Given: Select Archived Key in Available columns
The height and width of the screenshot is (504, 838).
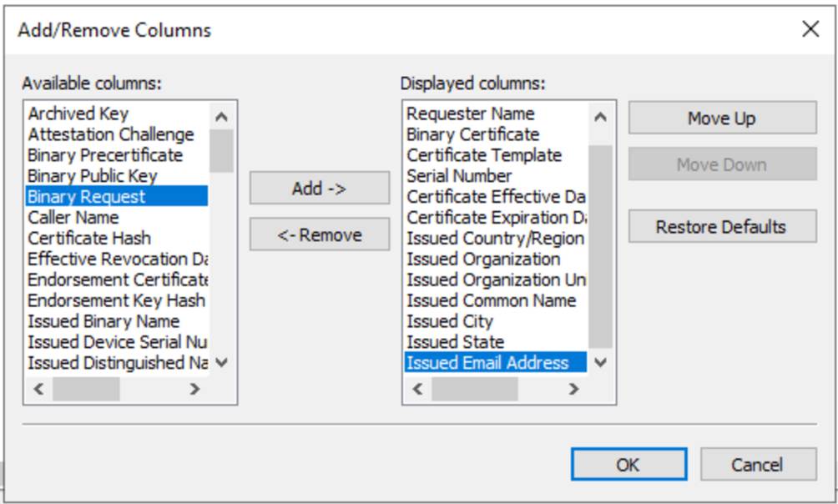Looking at the screenshot, I should coord(78,113).
